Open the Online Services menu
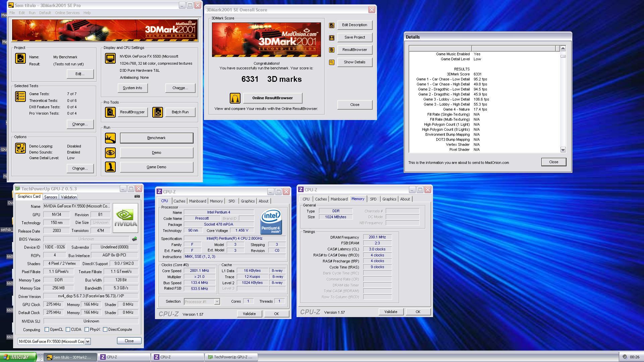644x362 pixels. click(x=67, y=13)
